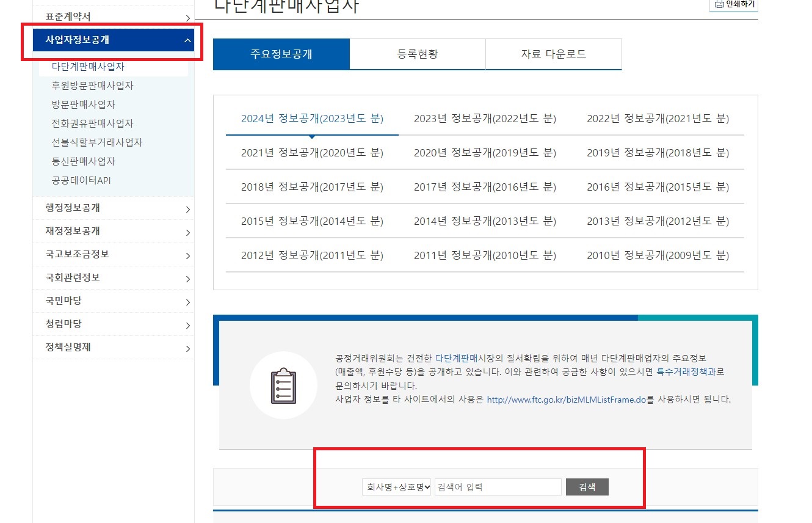Select 2017년 정보공개(2016년도 분)
The image size is (812, 523).
pyautogui.click(x=485, y=187)
